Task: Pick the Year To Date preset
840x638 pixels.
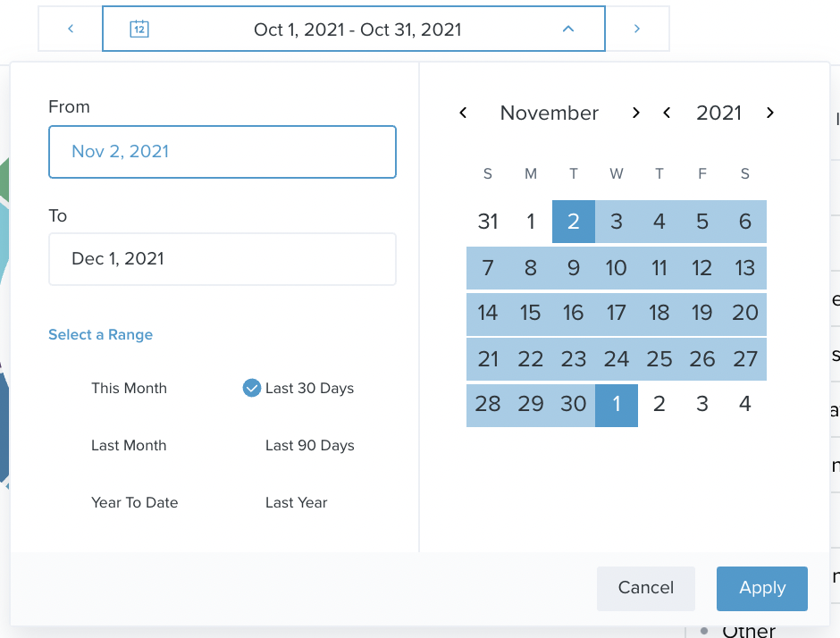Action: pyautogui.click(x=134, y=502)
